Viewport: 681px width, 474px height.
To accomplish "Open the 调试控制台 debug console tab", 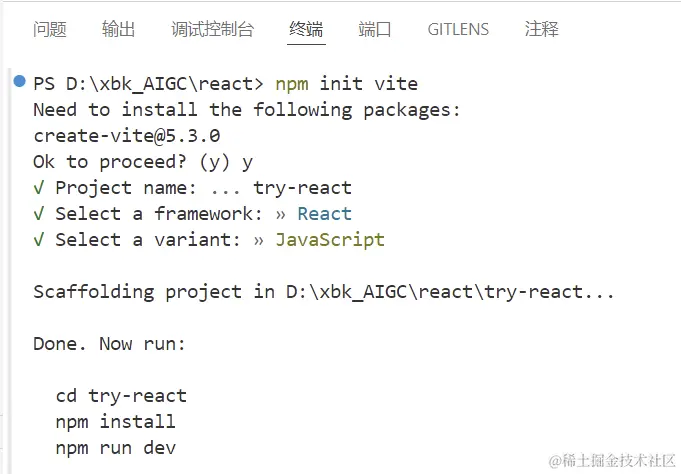I will [x=212, y=29].
